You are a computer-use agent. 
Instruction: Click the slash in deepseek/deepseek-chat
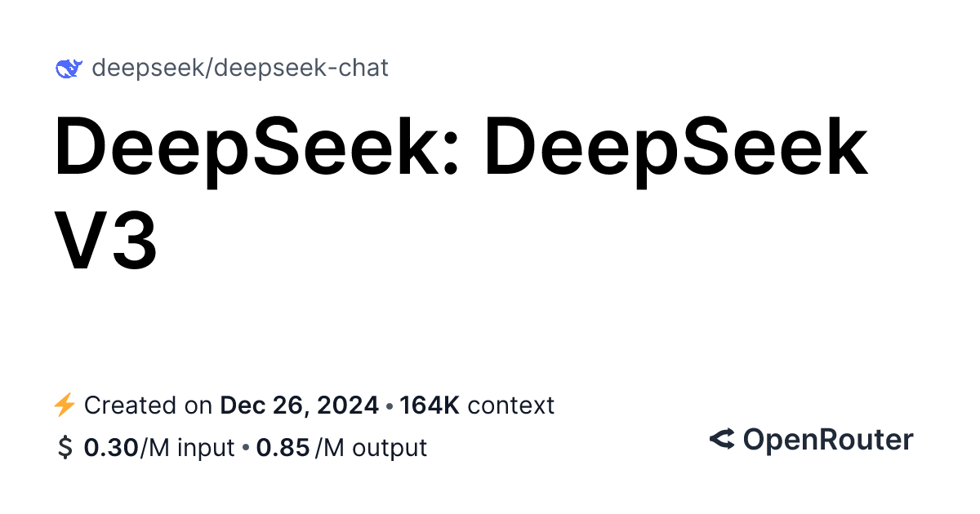211,69
